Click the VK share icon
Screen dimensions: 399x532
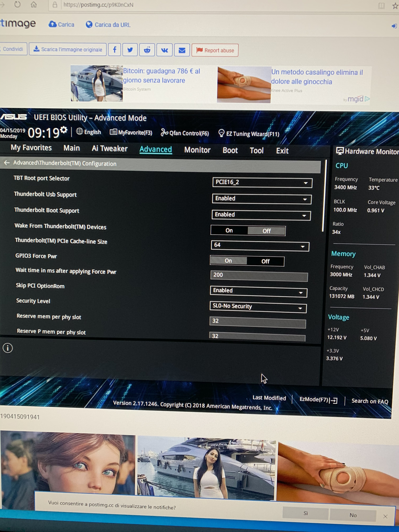click(165, 50)
